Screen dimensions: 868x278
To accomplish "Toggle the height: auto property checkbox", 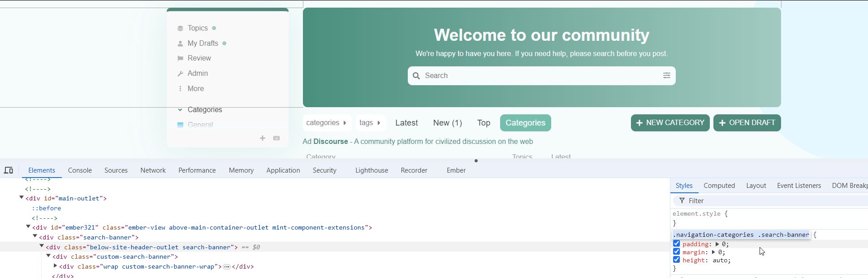I will pos(677,260).
